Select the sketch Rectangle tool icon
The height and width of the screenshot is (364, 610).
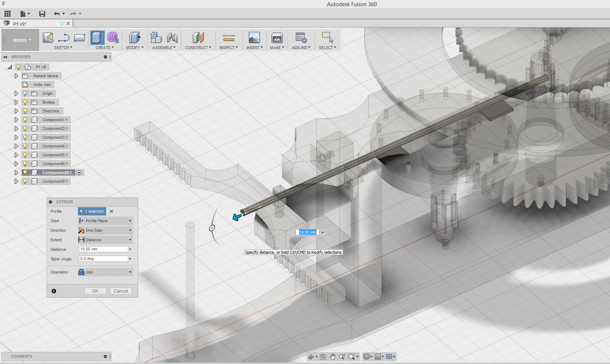click(x=79, y=38)
